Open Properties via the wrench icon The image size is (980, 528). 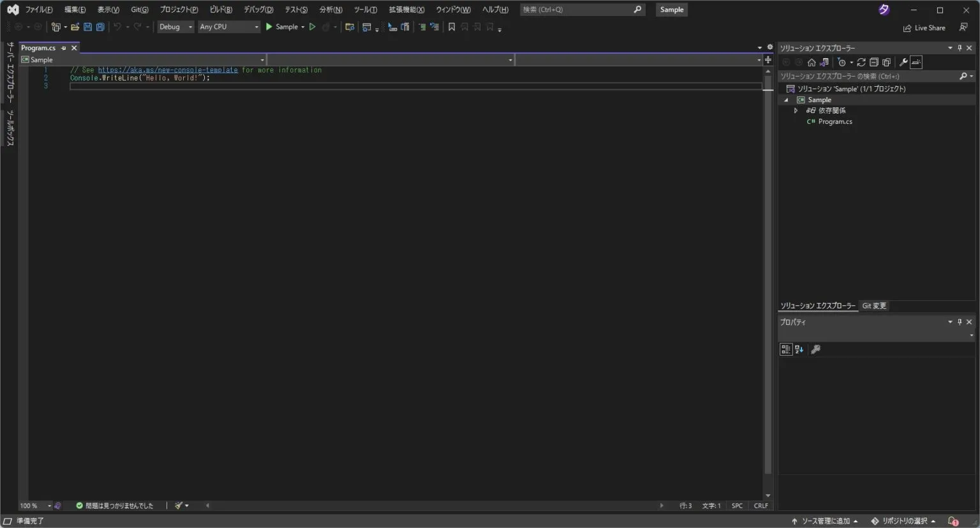tap(903, 62)
